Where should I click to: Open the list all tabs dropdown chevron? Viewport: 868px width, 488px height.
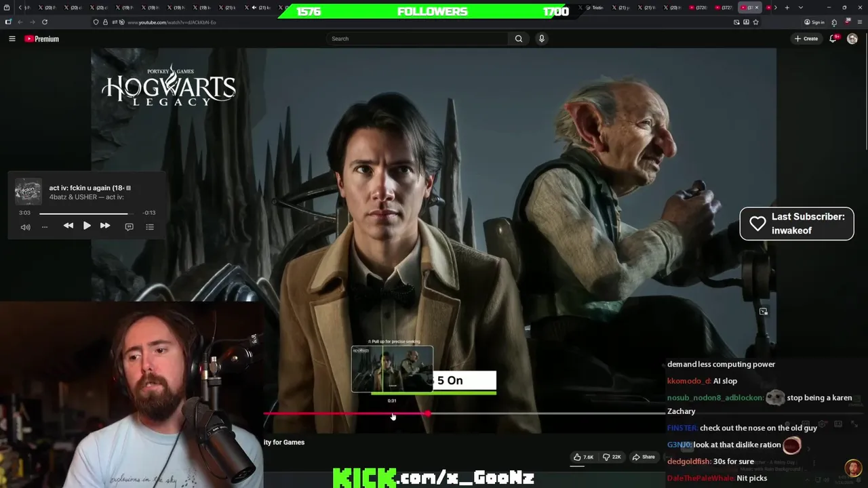coord(801,7)
